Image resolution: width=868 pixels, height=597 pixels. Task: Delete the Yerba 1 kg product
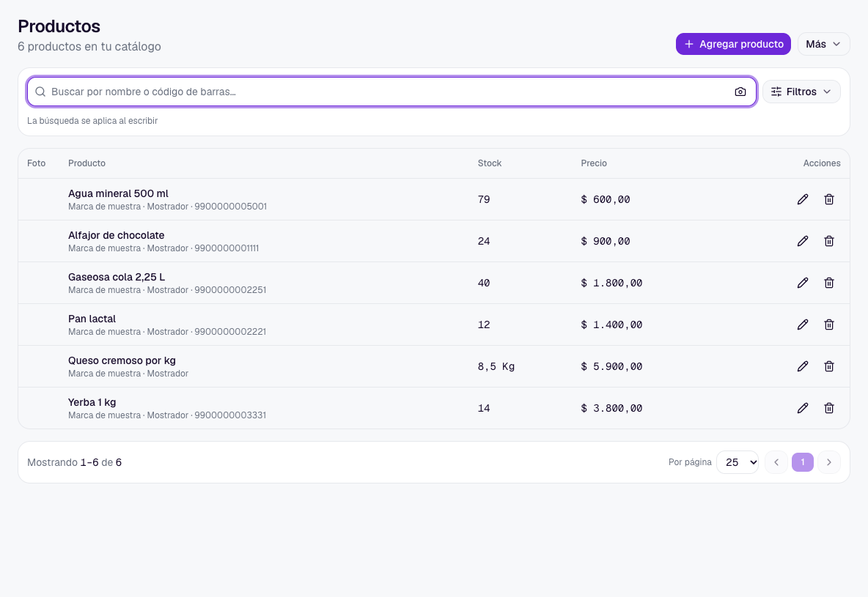tap(828, 408)
